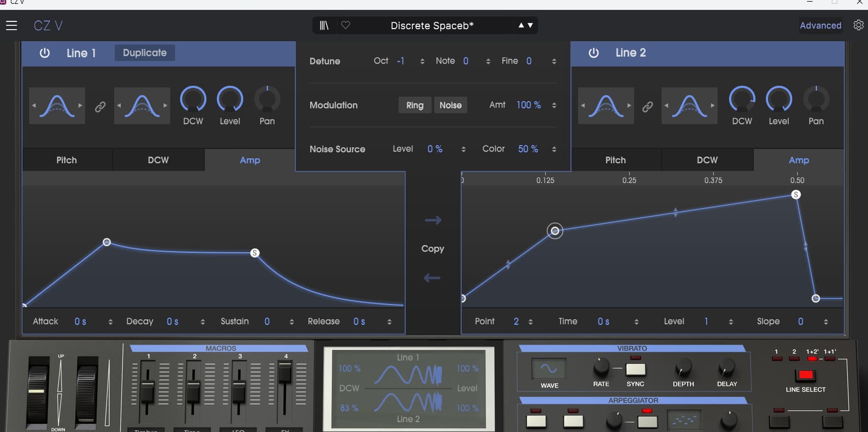Click the Duplicate button
The width and height of the screenshot is (868, 432).
(144, 53)
